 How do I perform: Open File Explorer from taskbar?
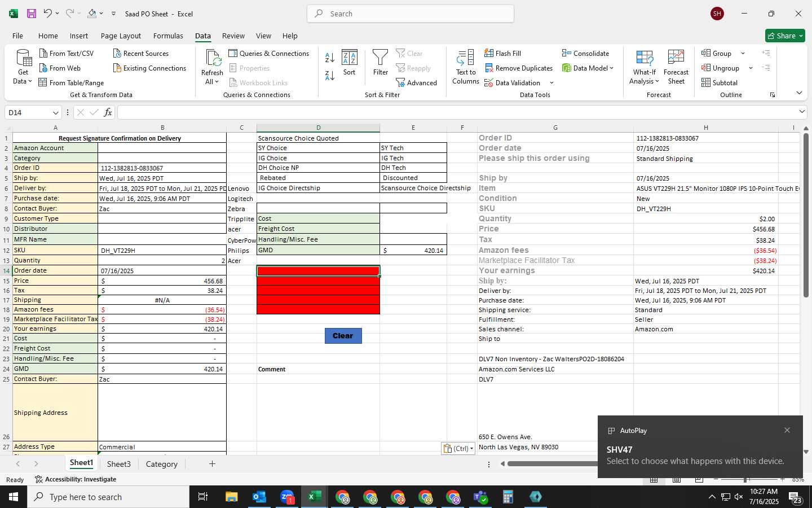(x=232, y=497)
